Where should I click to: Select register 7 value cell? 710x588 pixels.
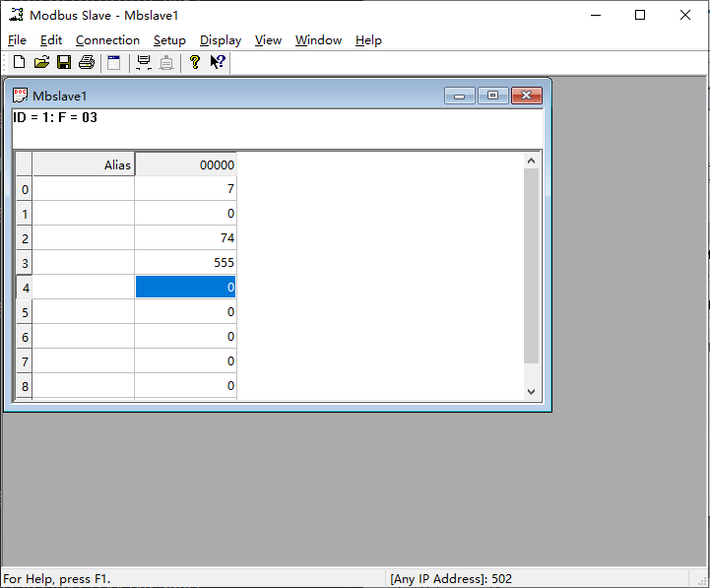pos(186,360)
